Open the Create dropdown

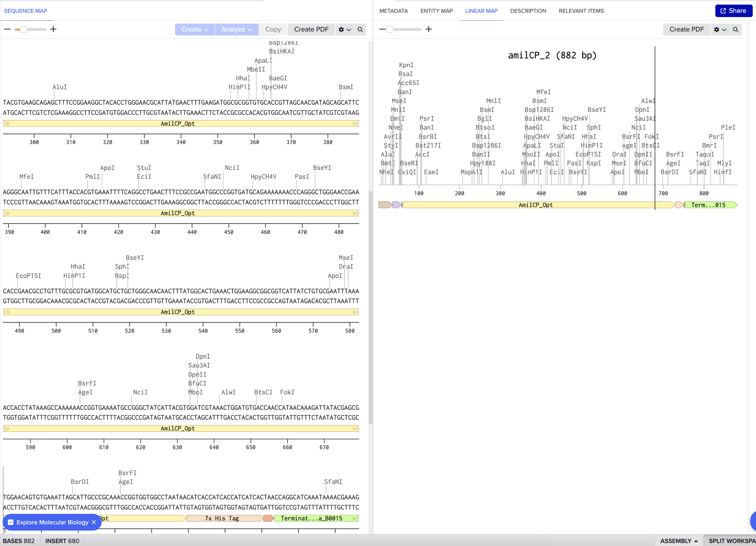[x=194, y=29]
